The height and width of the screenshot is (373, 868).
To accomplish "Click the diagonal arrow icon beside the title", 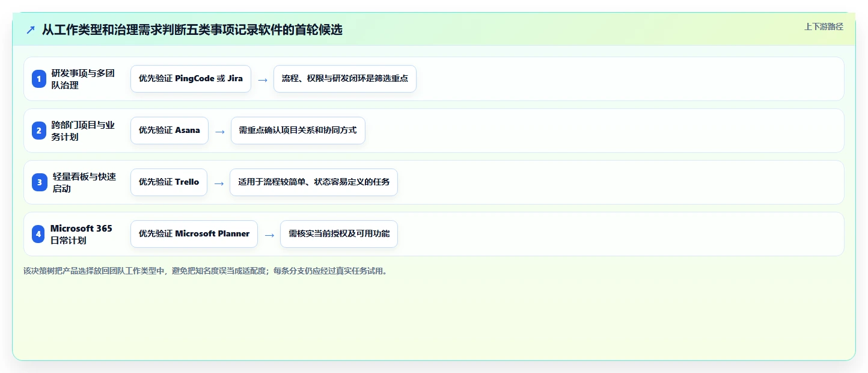I will pyautogui.click(x=31, y=30).
